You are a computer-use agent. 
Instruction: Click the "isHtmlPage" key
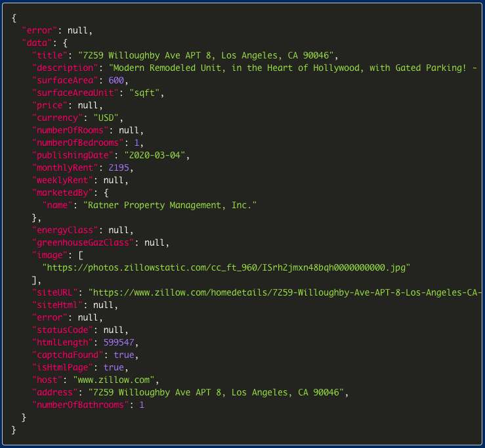click(62, 367)
